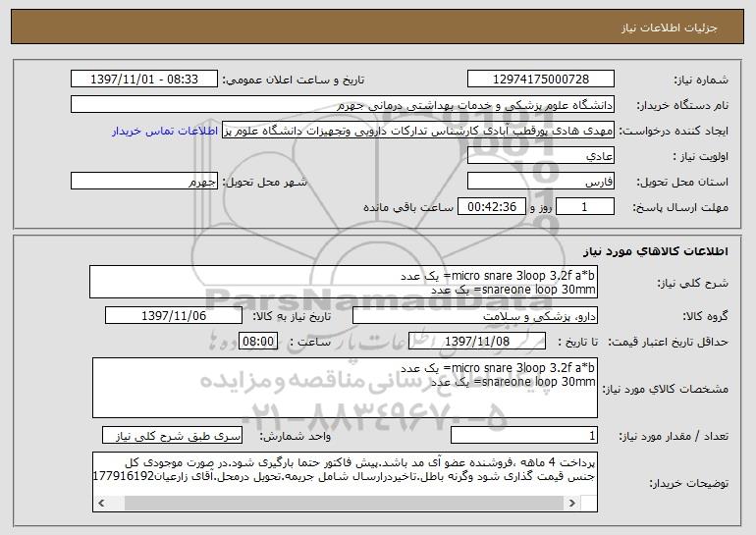Viewport: 756px width, 535px height.
Task: Click the remaining days field showing 1
Action: [x=585, y=207]
